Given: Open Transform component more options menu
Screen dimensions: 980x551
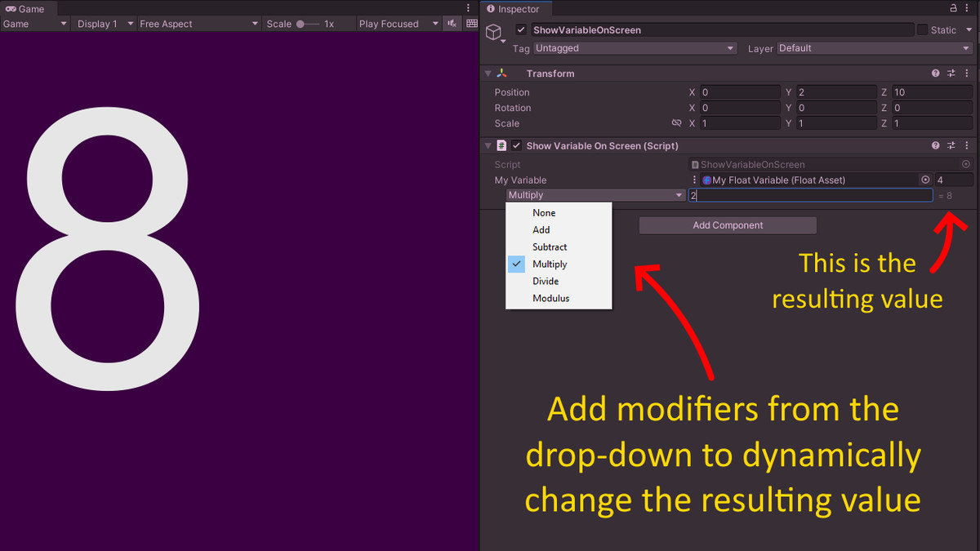Looking at the screenshot, I should pos(966,73).
